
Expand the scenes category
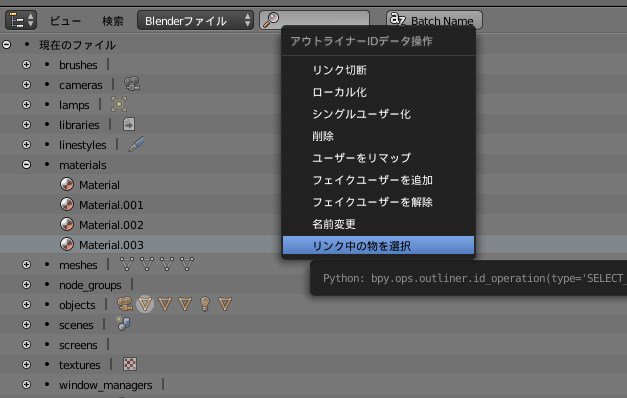click(x=26, y=324)
